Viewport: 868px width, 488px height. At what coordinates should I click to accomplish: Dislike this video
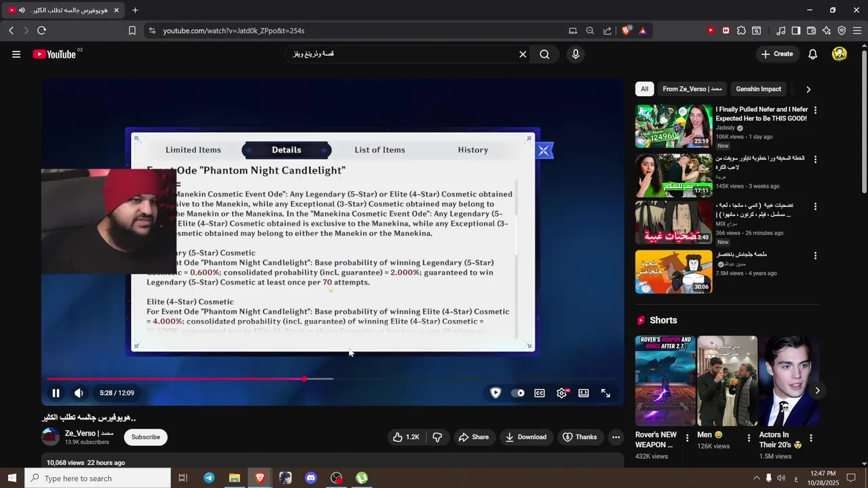click(437, 437)
